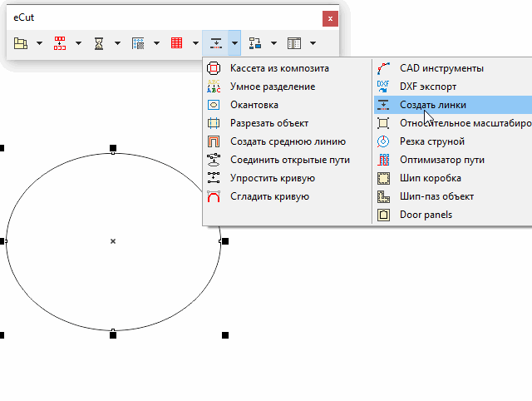Click the DXF export icon
The height and width of the screenshot is (401, 532).
(x=383, y=87)
